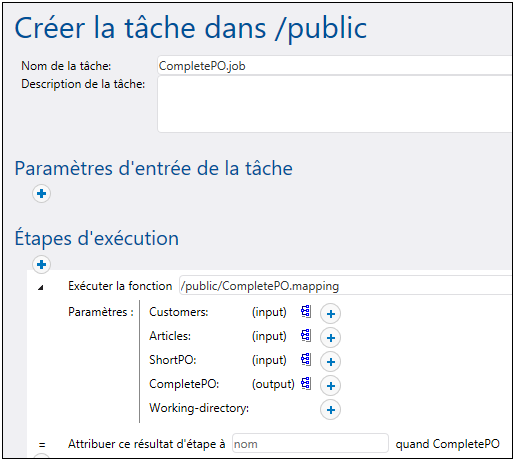Click plus button for CompletePO parameter
Screen dimensions: 515x461
[x=330, y=386]
